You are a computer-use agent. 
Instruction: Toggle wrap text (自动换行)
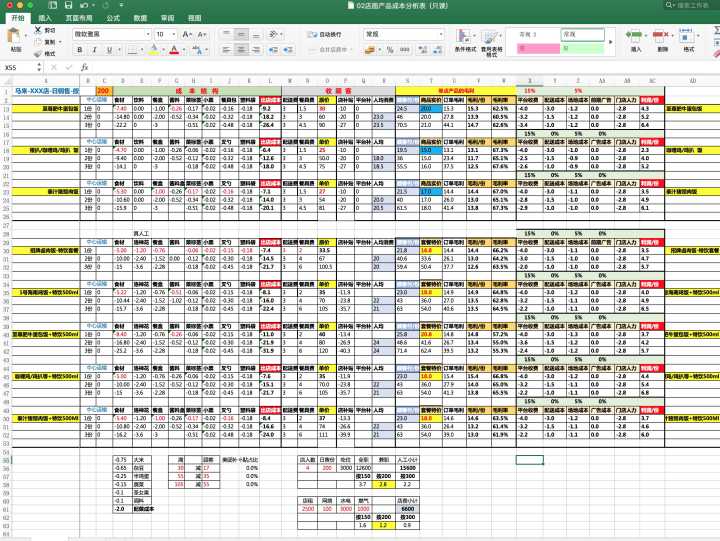[x=324, y=34]
